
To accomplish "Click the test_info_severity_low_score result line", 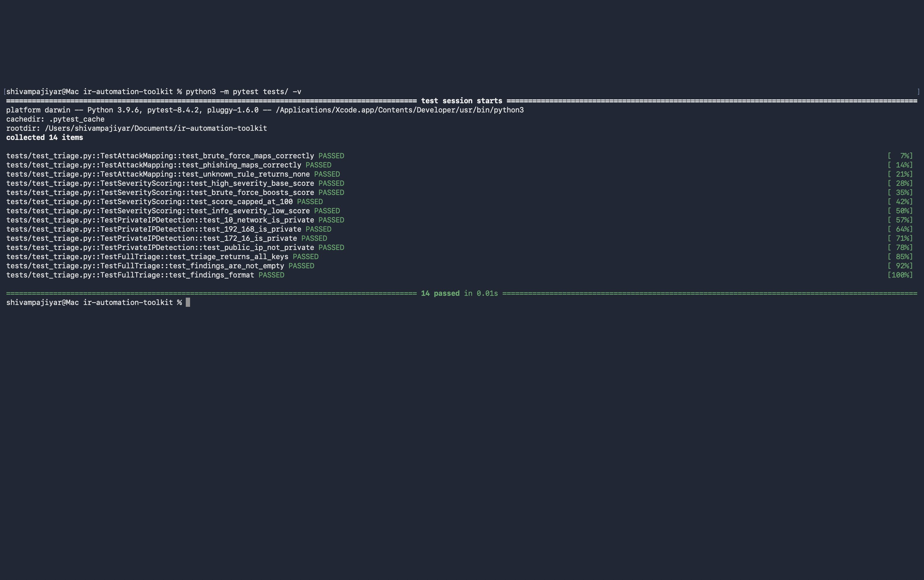I will [173, 211].
